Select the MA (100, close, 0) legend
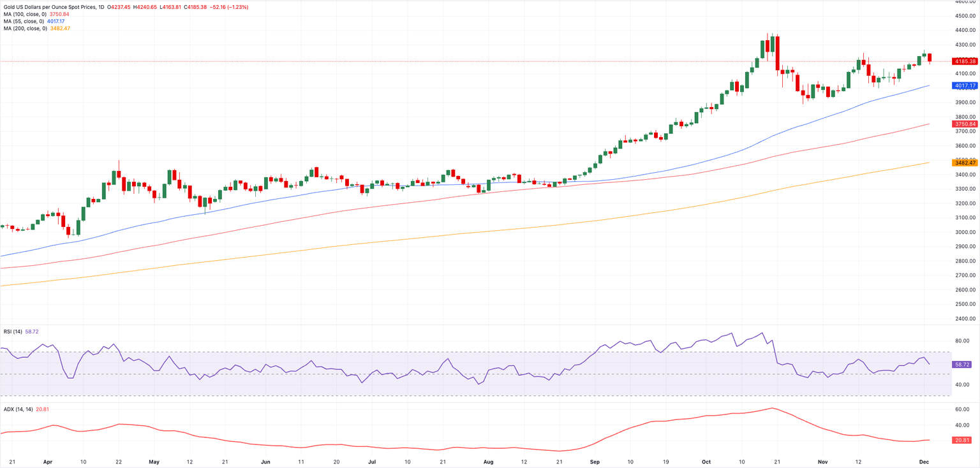 pos(25,14)
